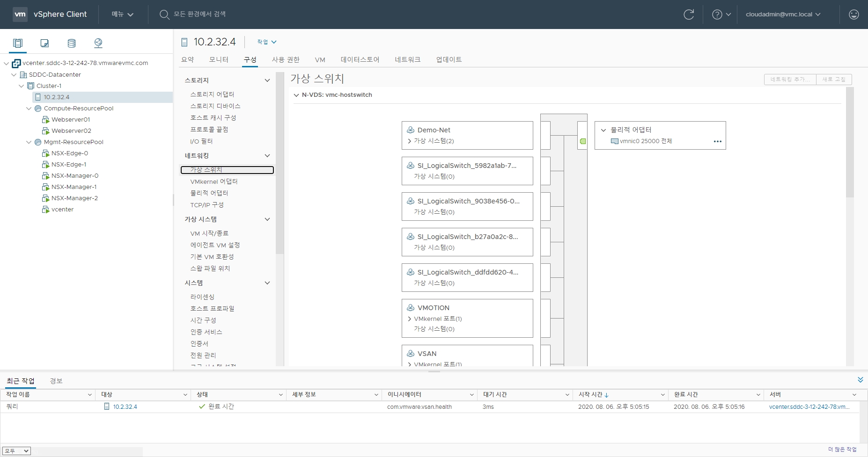The width and height of the screenshot is (868, 457).
Task: Open the help question mark icon
Action: [717, 15]
